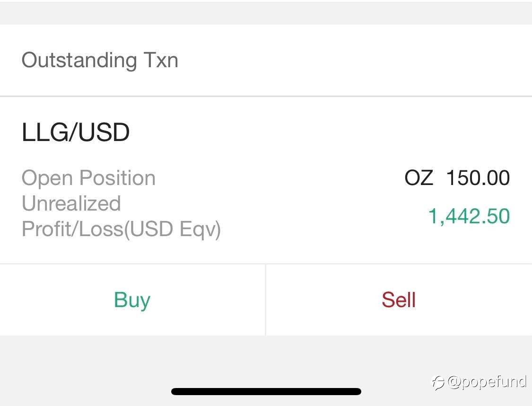Tap the green Buy button
Viewport: 532px width, 406px height.
pyautogui.click(x=132, y=300)
